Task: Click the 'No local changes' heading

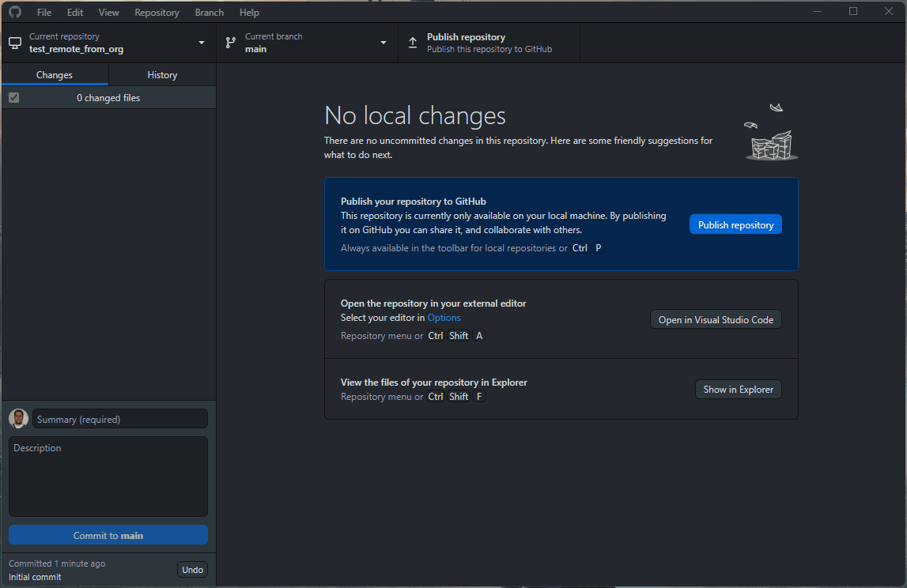Action: pos(414,115)
